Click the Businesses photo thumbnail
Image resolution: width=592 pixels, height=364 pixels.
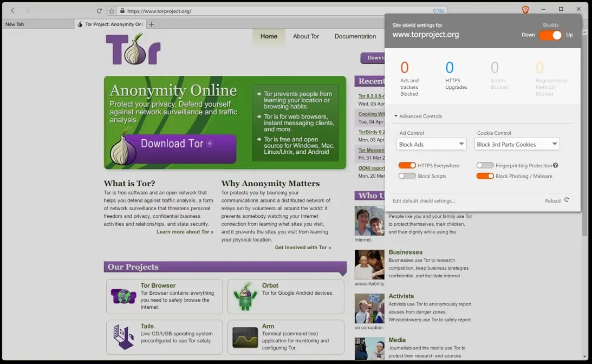click(369, 264)
